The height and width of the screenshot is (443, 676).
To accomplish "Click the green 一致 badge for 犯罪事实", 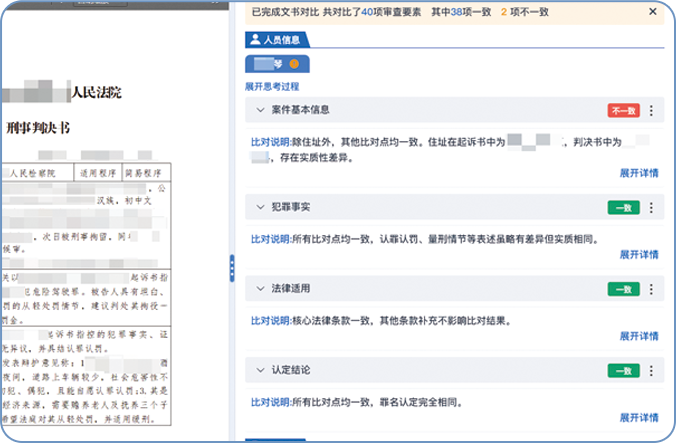I will coord(624,208).
